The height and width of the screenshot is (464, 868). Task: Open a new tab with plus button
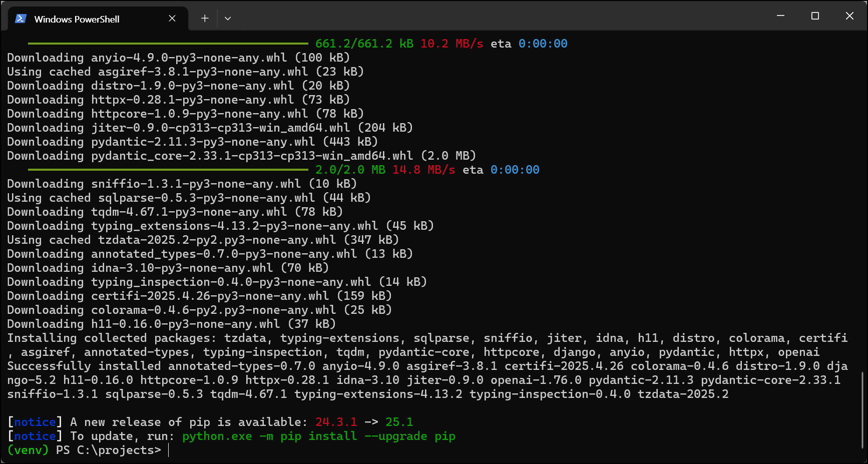(x=205, y=19)
